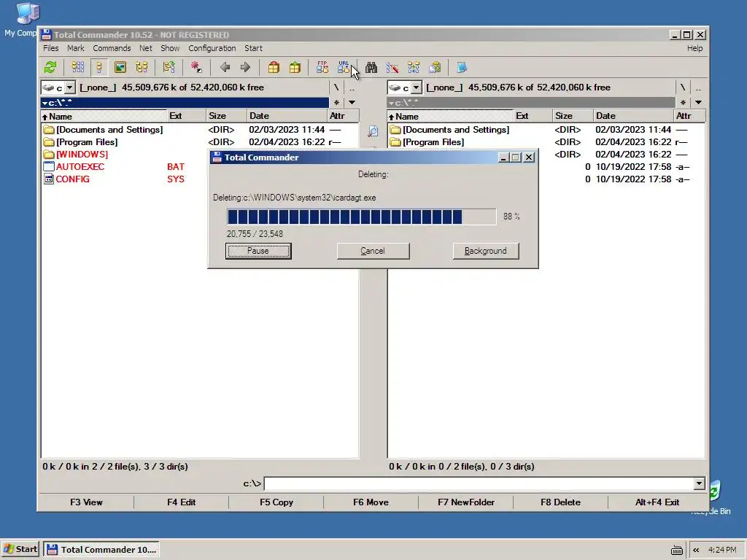The width and height of the screenshot is (747, 560).
Task: Click right panel c:\*.* path bar
Action: coord(531,102)
